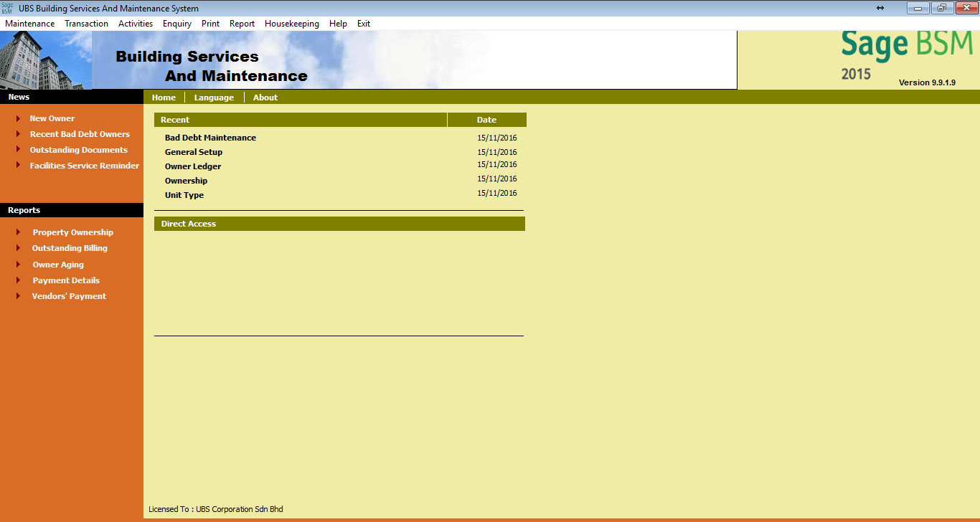
Task: Open the Activities menu
Action: pos(136,24)
